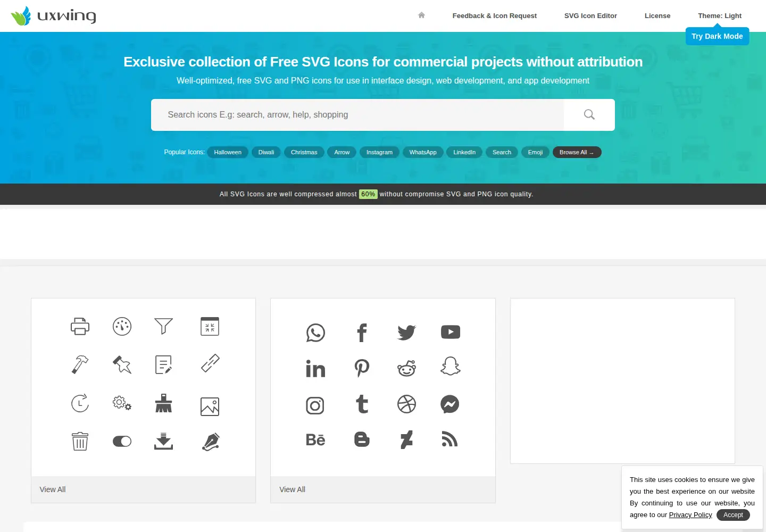Click the trash bin icon
The image size is (766, 532).
point(80,441)
